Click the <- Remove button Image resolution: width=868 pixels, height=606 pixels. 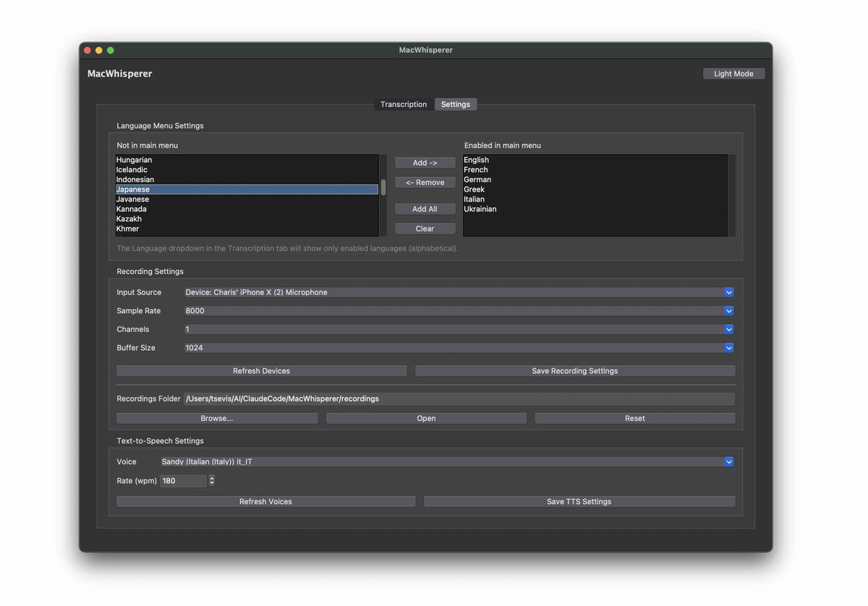(425, 182)
